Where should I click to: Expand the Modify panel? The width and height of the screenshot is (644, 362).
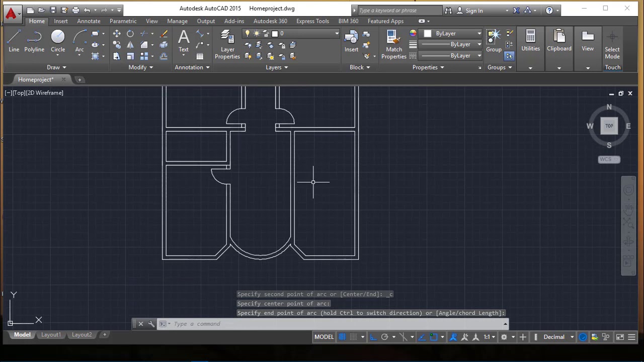[140, 67]
